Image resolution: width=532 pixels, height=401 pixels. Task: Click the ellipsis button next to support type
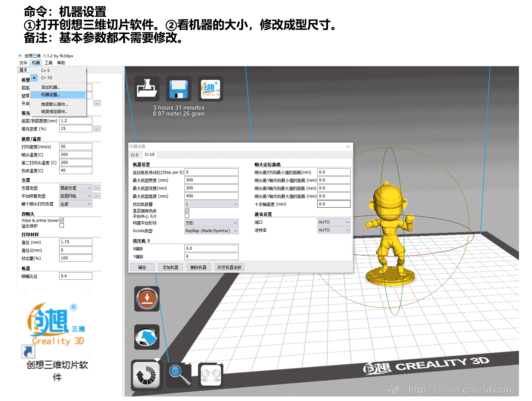point(97,188)
